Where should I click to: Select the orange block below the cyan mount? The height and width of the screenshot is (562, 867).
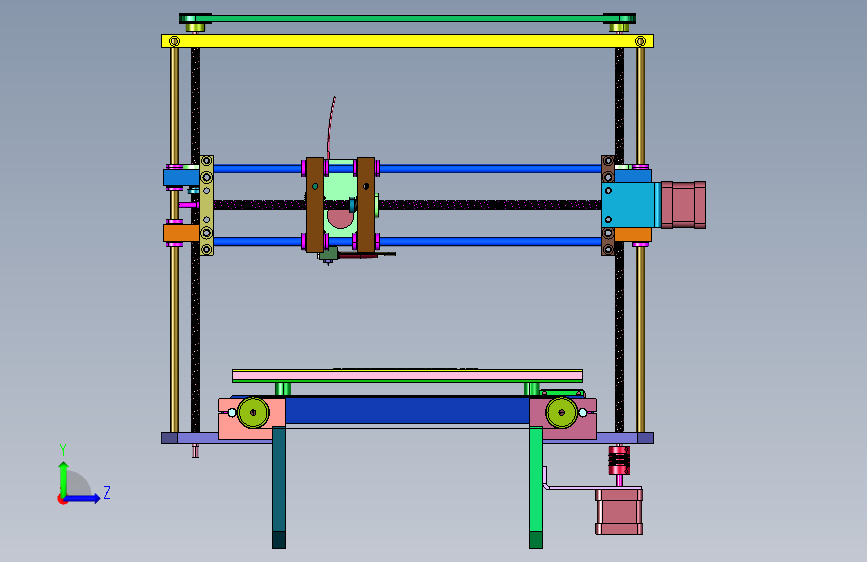click(633, 235)
